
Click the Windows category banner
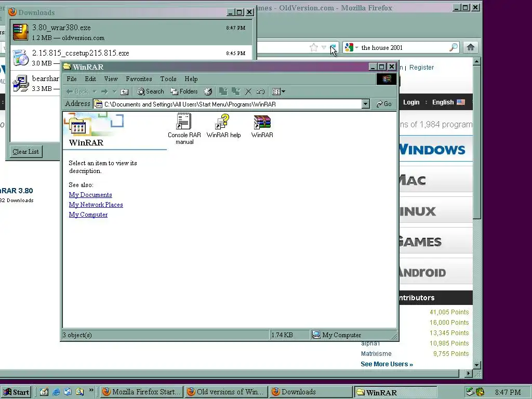(436, 149)
